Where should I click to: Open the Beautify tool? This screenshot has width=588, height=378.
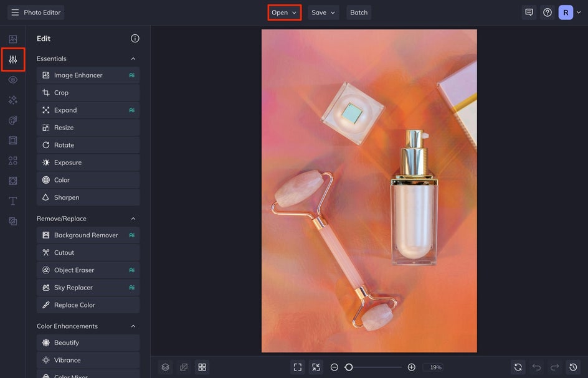point(88,343)
